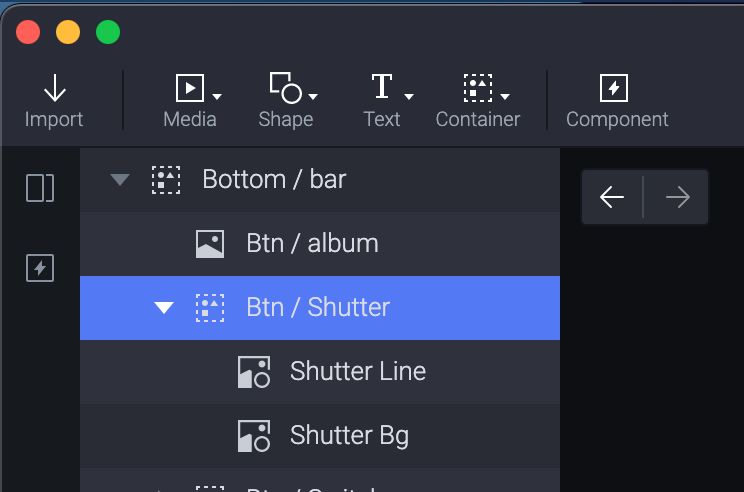Toggle the layers panel sidebar icon
The width and height of the screenshot is (744, 492).
click(x=40, y=188)
